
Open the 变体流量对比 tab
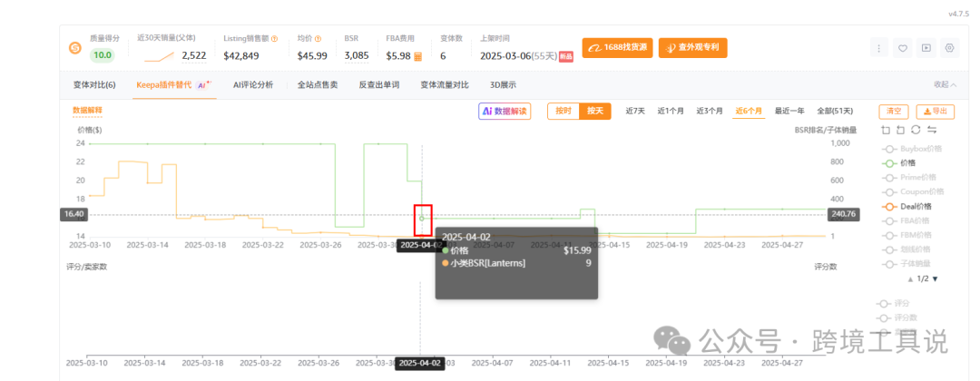tap(445, 85)
